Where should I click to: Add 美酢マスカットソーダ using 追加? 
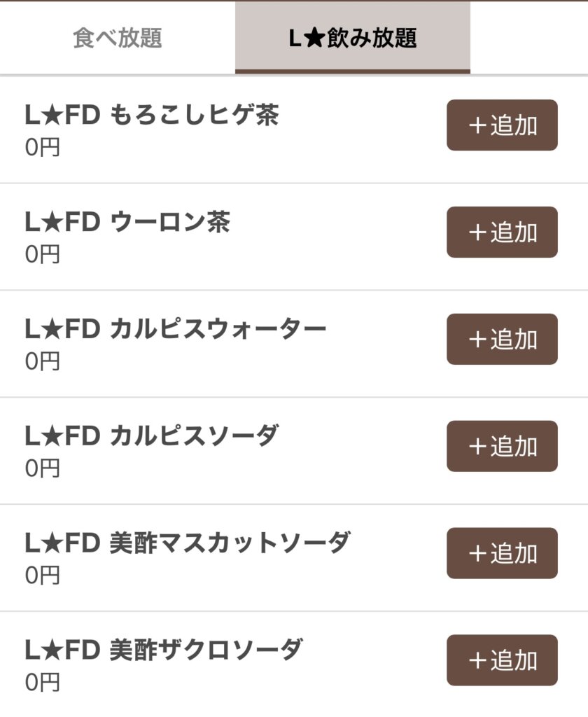click(502, 553)
